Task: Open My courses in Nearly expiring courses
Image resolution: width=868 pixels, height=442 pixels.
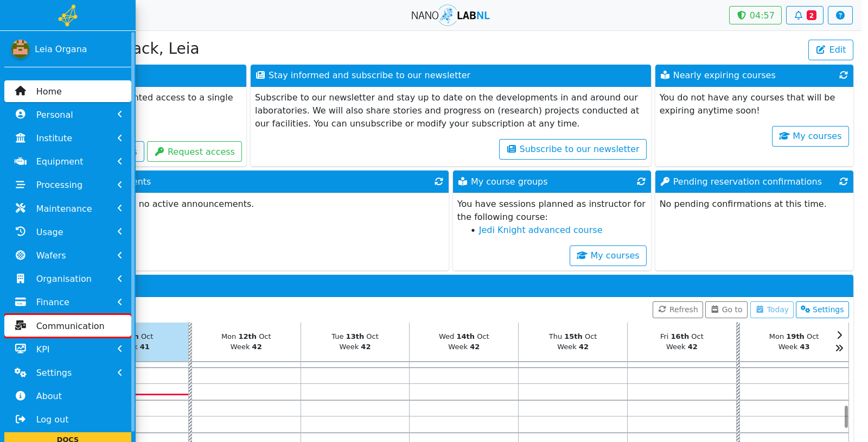Action: tap(810, 136)
